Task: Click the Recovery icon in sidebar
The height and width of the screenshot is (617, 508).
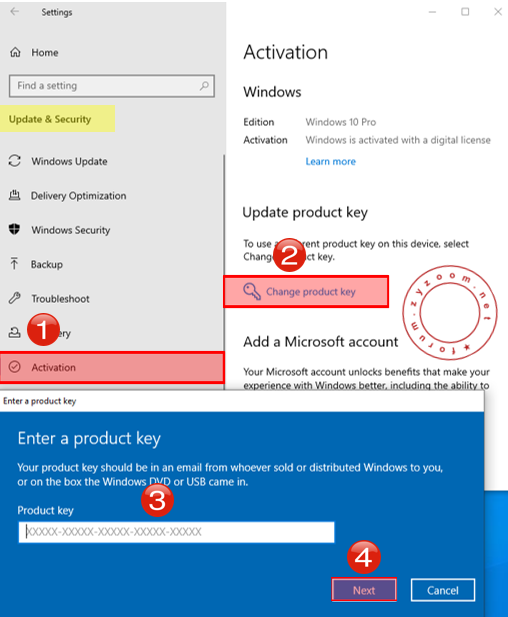Action: pyautogui.click(x=15, y=333)
